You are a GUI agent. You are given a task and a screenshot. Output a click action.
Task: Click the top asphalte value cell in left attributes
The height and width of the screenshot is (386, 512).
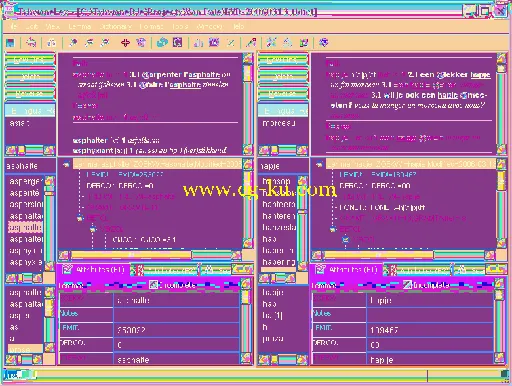pyautogui.click(x=176, y=300)
